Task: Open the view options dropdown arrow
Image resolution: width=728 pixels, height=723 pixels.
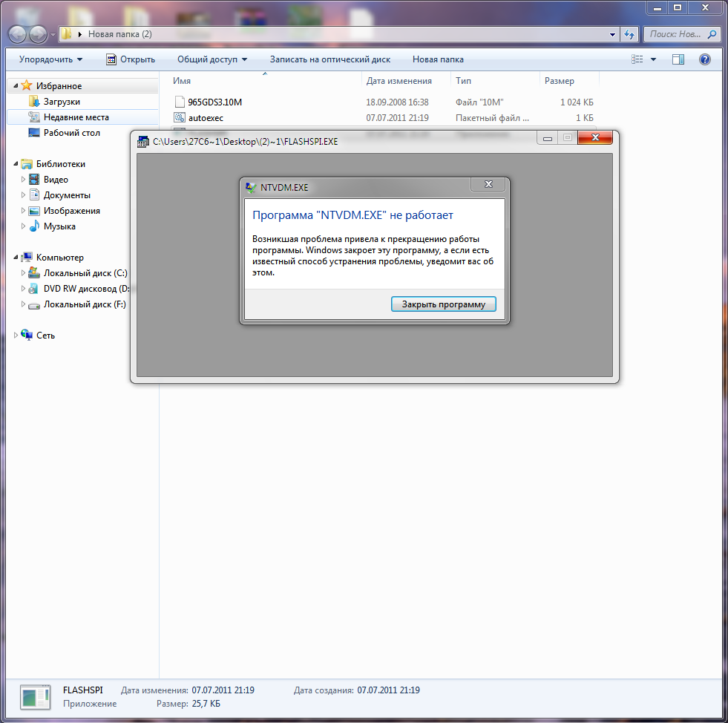Action: click(x=653, y=59)
